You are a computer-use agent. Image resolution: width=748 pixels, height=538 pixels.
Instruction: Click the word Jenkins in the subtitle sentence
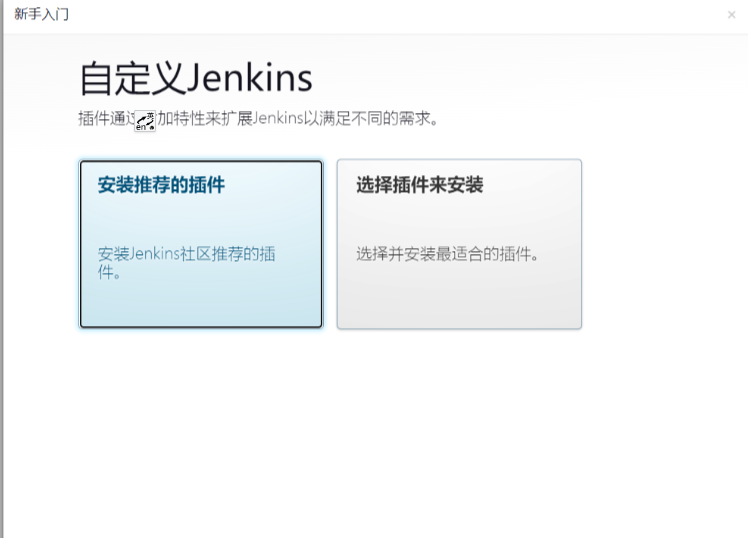[278, 118]
